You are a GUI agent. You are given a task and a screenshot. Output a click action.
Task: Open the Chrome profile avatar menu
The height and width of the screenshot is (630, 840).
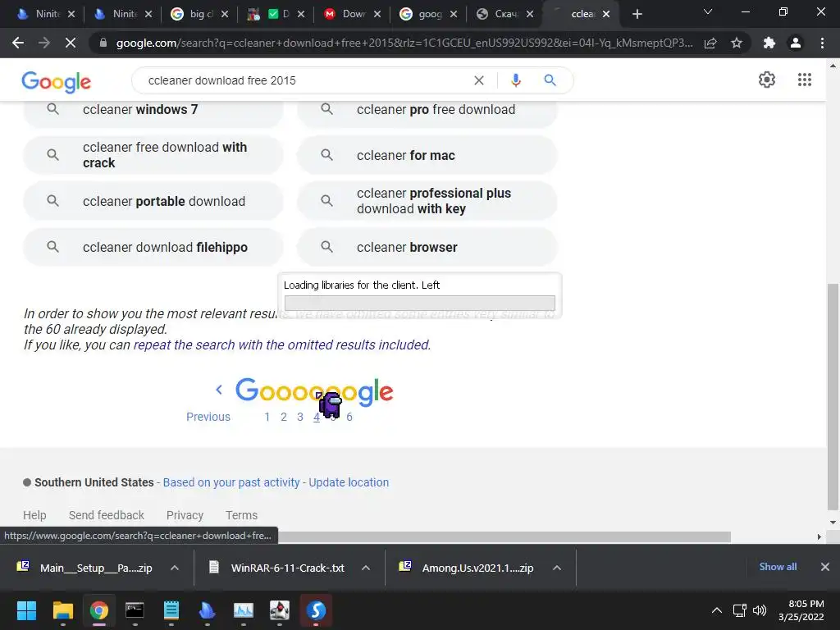pos(796,43)
